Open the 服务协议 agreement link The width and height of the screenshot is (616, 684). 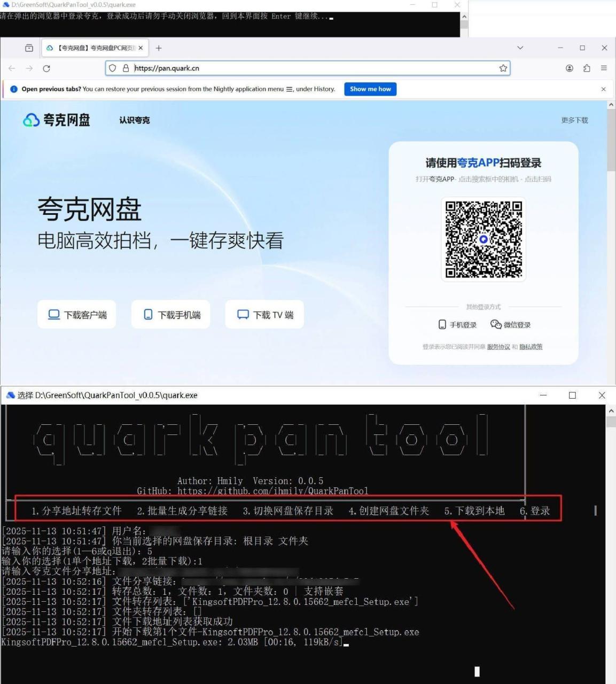coord(498,346)
